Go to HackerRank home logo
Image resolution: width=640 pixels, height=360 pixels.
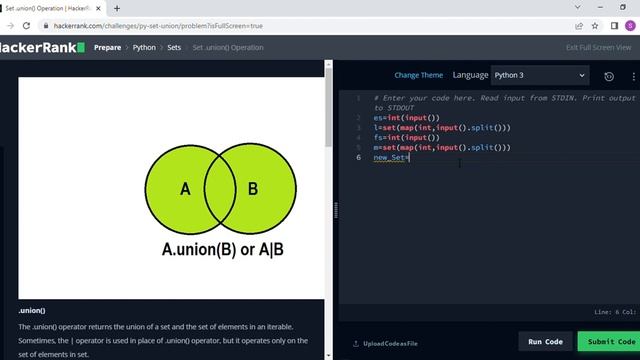tap(42, 47)
